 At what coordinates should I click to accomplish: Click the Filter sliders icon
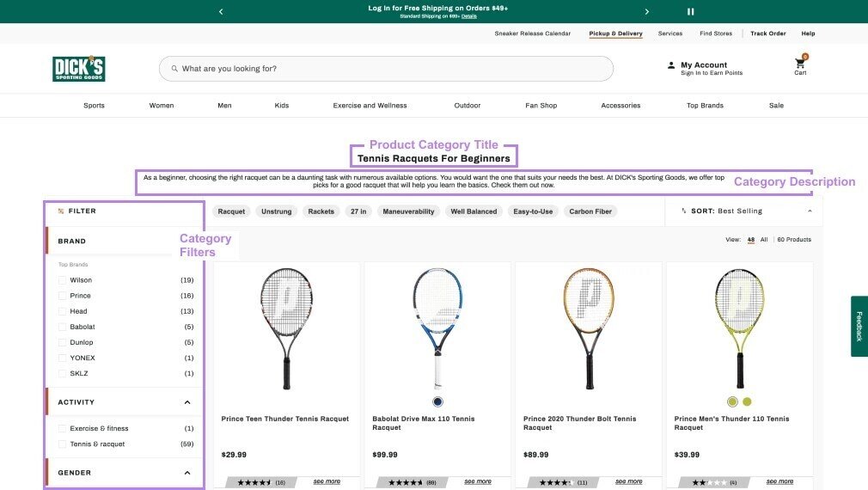pos(61,211)
